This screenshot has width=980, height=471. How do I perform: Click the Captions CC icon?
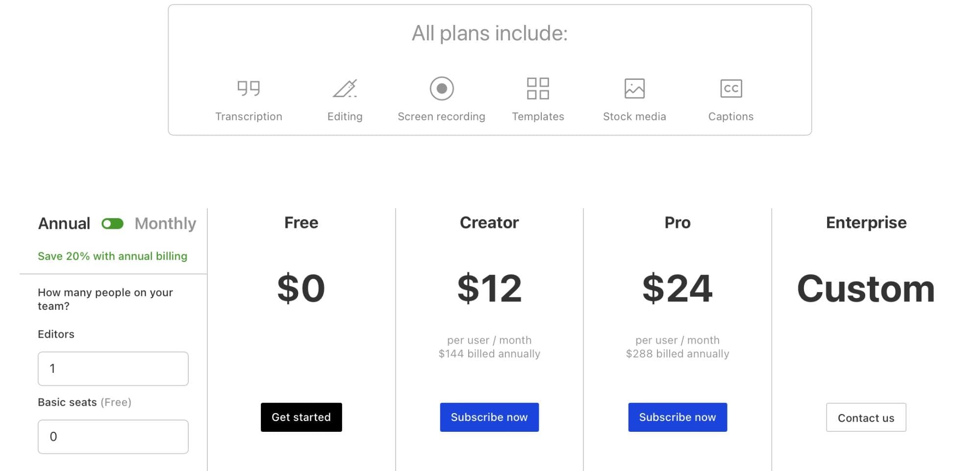pos(731,88)
